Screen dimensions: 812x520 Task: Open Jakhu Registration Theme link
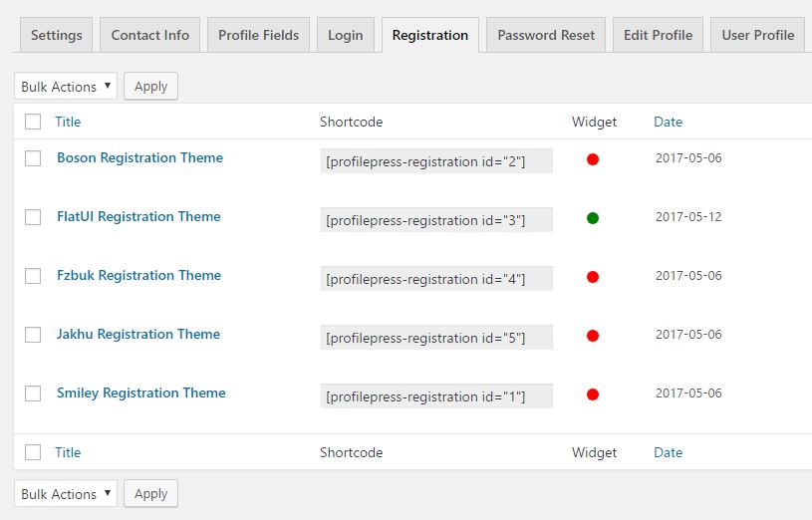pyautogui.click(x=138, y=334)
